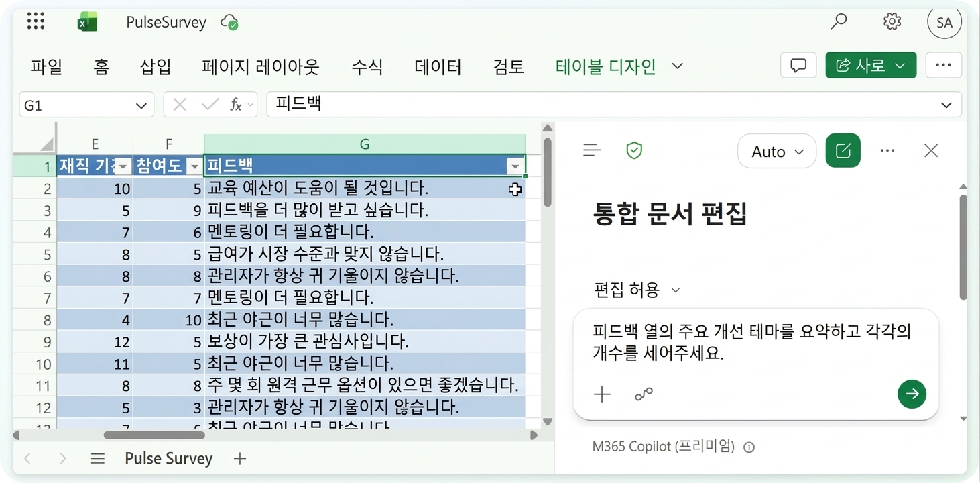980x483 pixels.
Task: Click the select all corner triangle
Action: click(x=46, y=144)
